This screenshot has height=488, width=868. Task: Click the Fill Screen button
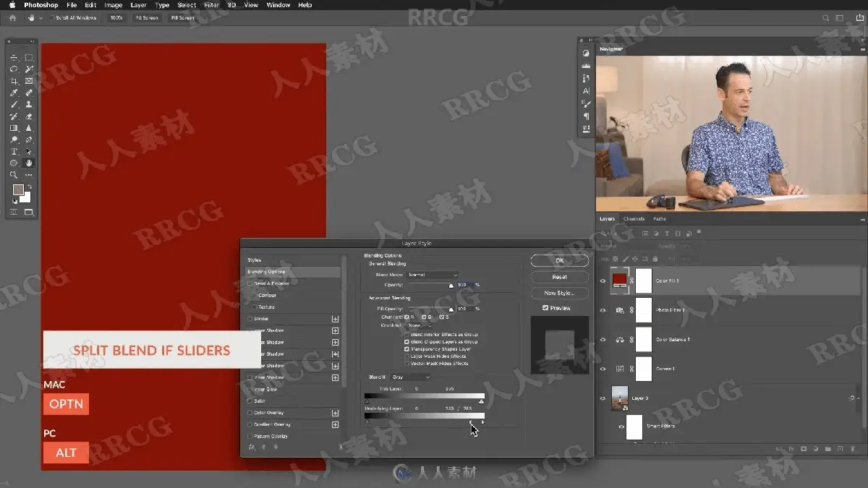coord(183,18)
